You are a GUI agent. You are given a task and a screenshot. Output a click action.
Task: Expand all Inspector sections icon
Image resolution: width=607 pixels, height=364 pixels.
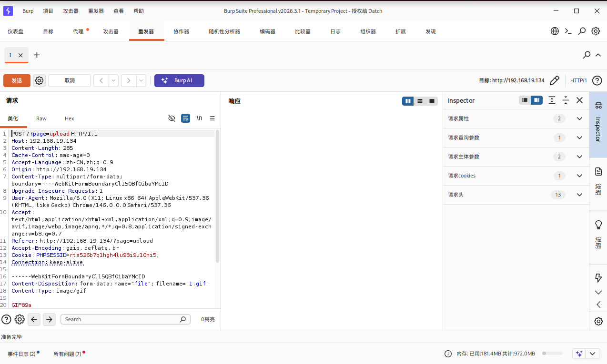point(552,100)
